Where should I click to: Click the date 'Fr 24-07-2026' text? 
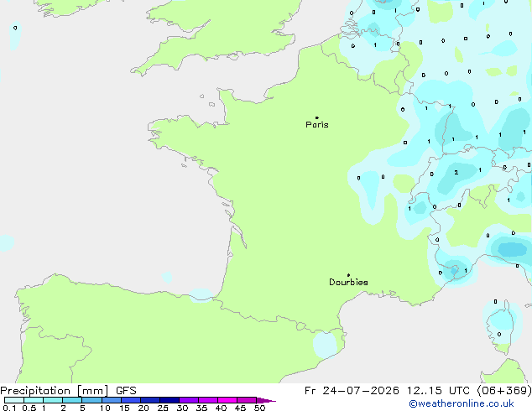(x=352, y=391)
